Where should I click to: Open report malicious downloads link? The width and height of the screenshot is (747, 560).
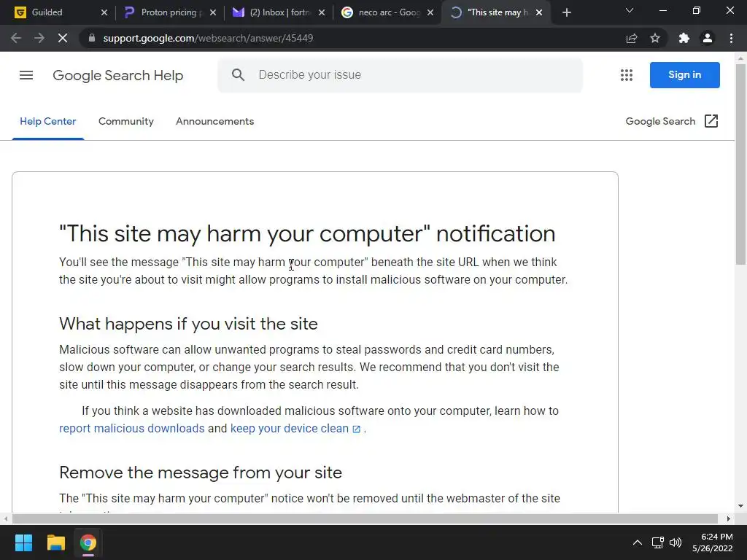pyautogui.click(x=131, y=428)
